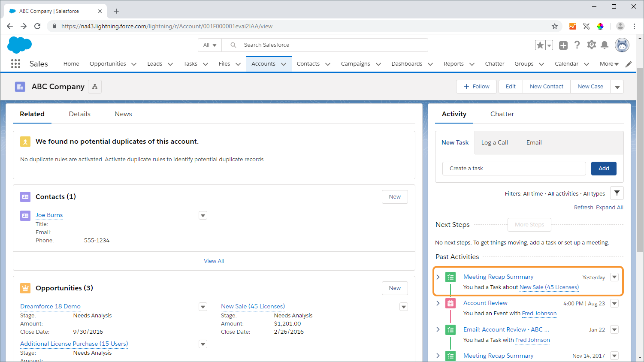
Task: Click the Edit account button
Action: tap(511, 87)
